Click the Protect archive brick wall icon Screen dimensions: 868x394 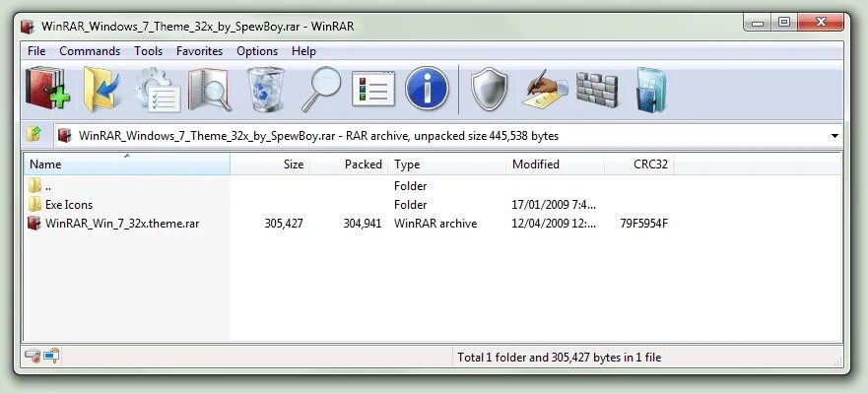[597, 90]
